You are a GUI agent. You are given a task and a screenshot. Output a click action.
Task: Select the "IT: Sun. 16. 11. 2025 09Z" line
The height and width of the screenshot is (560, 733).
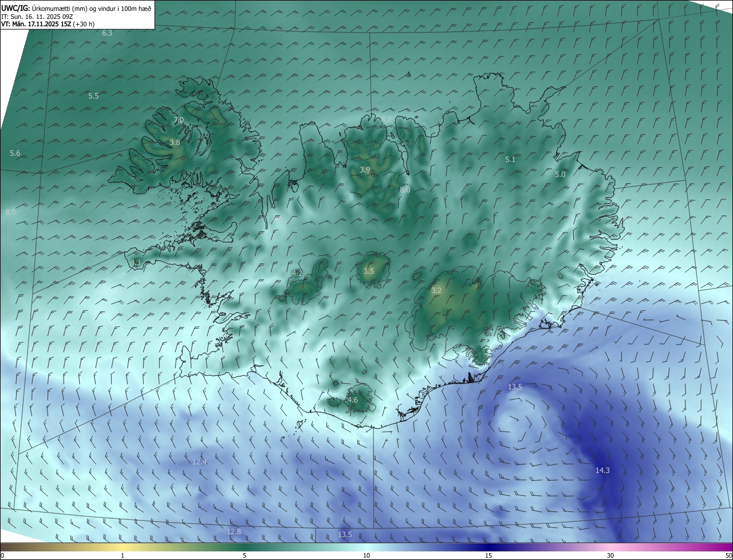(37, 17)
